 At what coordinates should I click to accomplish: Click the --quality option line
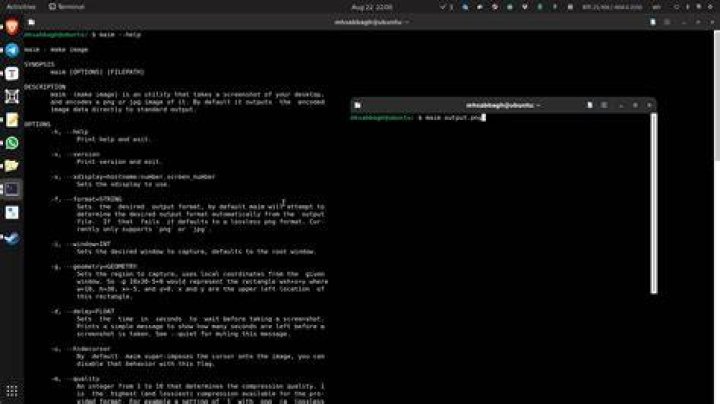click(x=75, y=379)
